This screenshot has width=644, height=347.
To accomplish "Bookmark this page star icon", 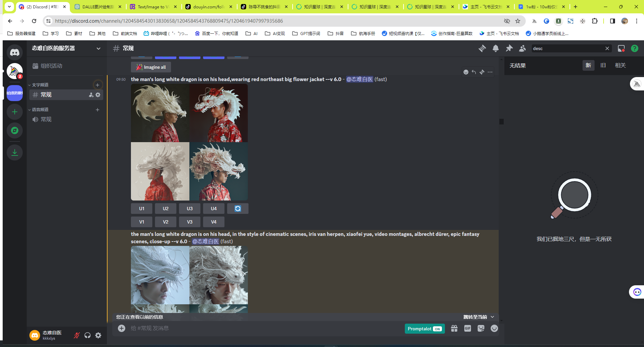I will point(518,21).
